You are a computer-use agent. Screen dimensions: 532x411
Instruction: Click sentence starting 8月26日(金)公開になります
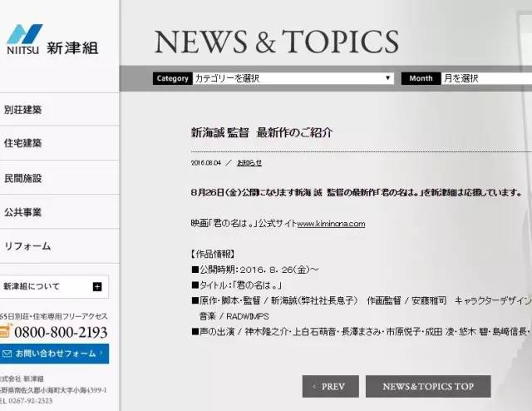(x=357, y=192)
